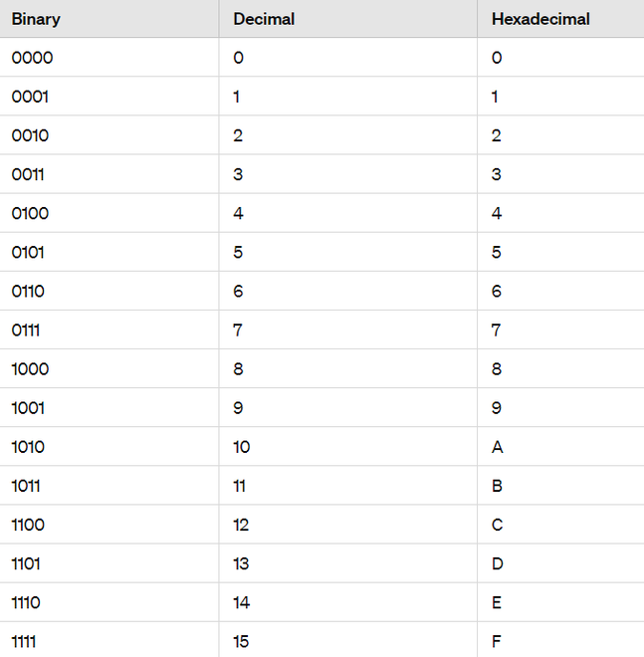Image resolution: width=644 pixels, height=657 pixels.
Task: Click decimal value 13
Action: tap(242, 563)
